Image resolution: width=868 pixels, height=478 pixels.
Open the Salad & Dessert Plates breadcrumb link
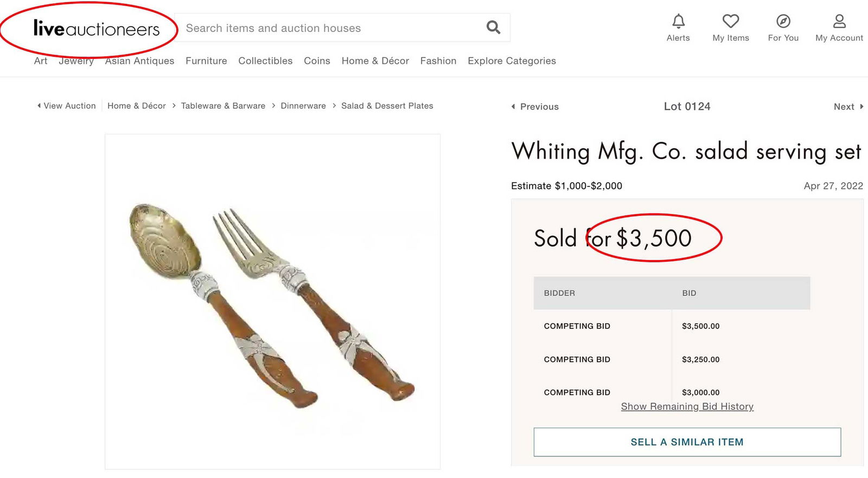(387, 106)
